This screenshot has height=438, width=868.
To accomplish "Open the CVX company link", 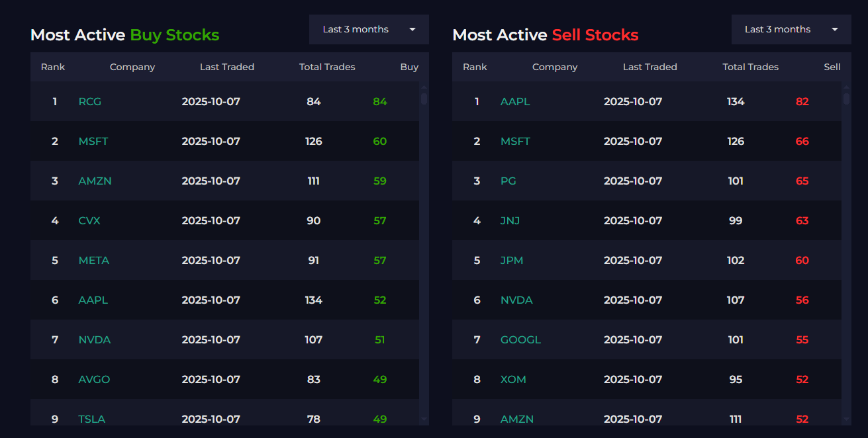I will coord(89,221).
